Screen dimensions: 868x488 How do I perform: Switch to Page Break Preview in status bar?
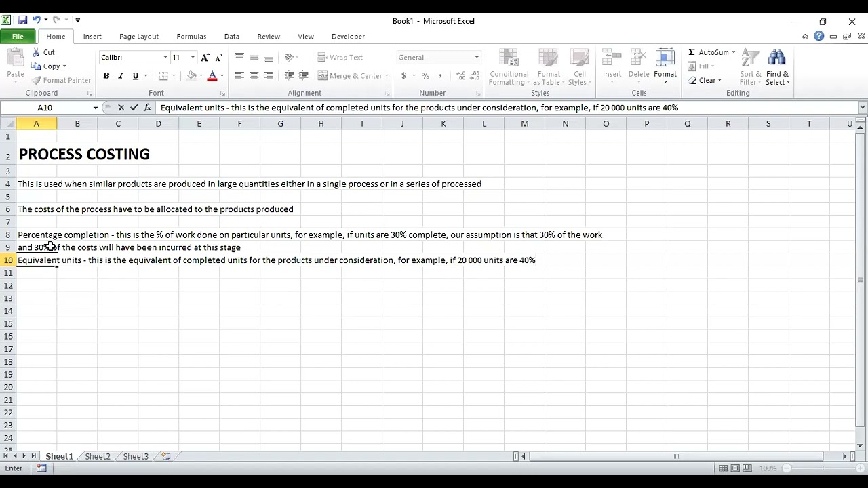click(x=747, y=468)
